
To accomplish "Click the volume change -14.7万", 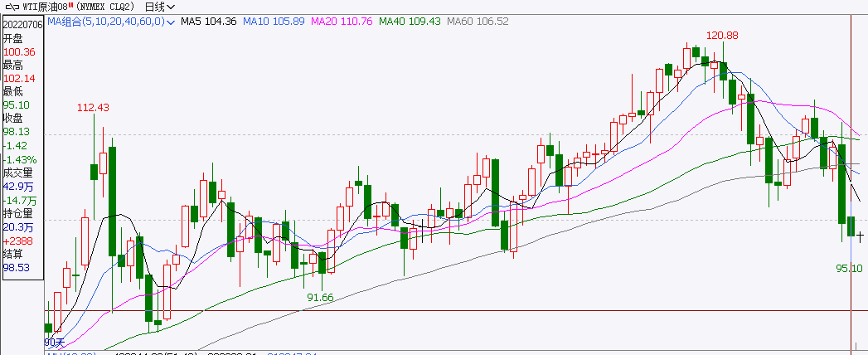I will pyautogui.click(x=20, y=201).
